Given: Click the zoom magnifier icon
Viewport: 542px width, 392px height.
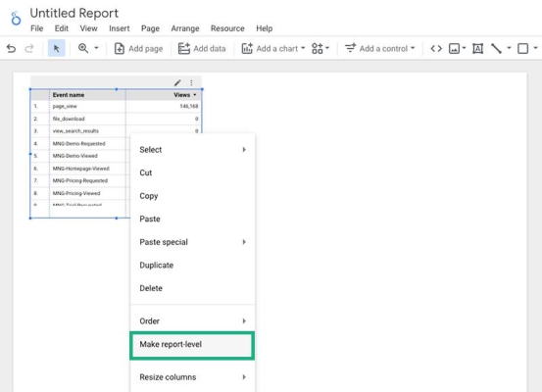Looking at the screenshot, I should (83, 48).
